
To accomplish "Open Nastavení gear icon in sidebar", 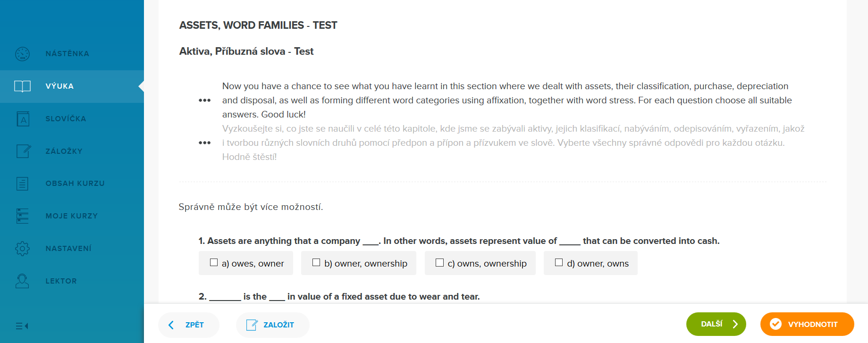I will (22, 249).
